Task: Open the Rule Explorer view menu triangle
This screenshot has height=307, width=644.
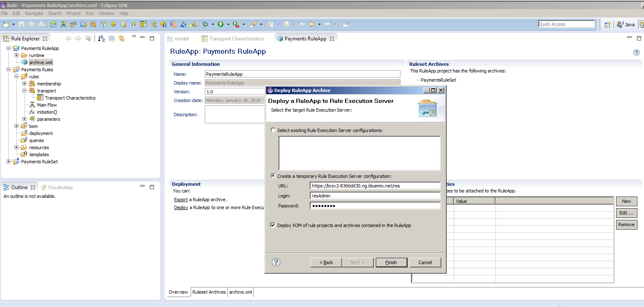Action: tap(134, 37)
